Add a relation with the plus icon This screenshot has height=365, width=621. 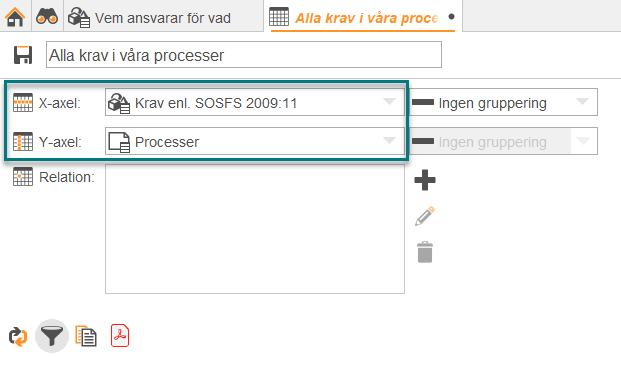click(425, 180)
